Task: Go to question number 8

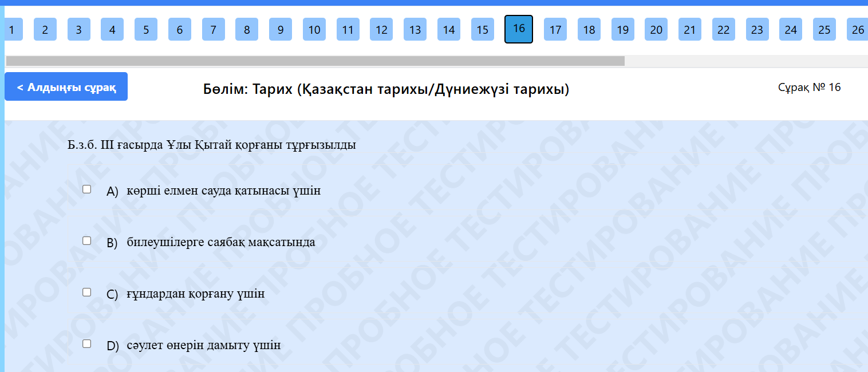Action: coord(247,29)
